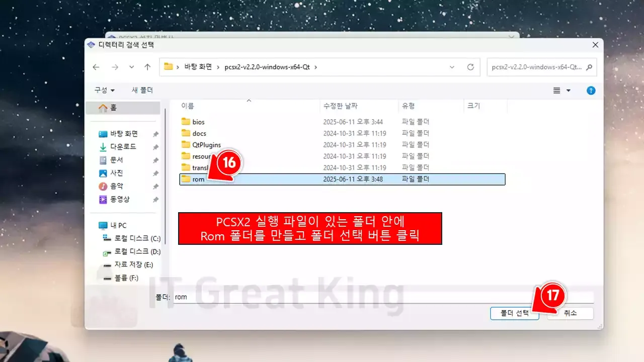This screenshot has width=644, height=362.
Task: Click the pin icon next to 동영상
Action: coord(156,200)
